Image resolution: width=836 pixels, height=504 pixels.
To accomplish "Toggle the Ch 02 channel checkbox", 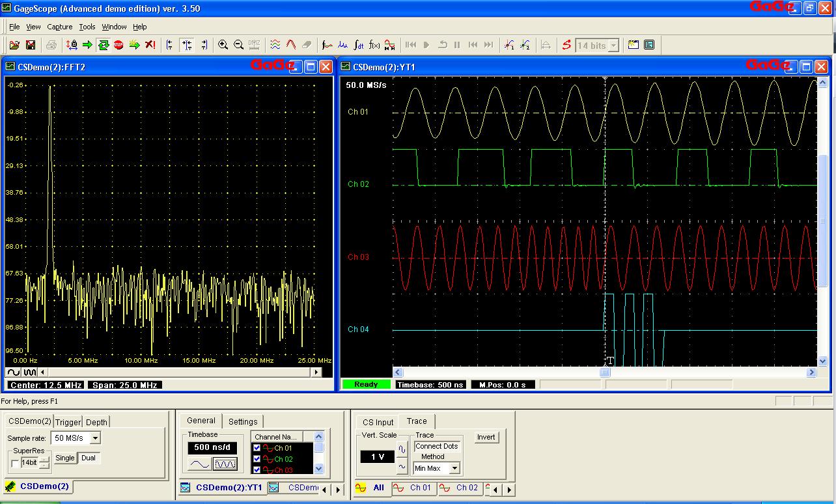I will pos(257,459).
